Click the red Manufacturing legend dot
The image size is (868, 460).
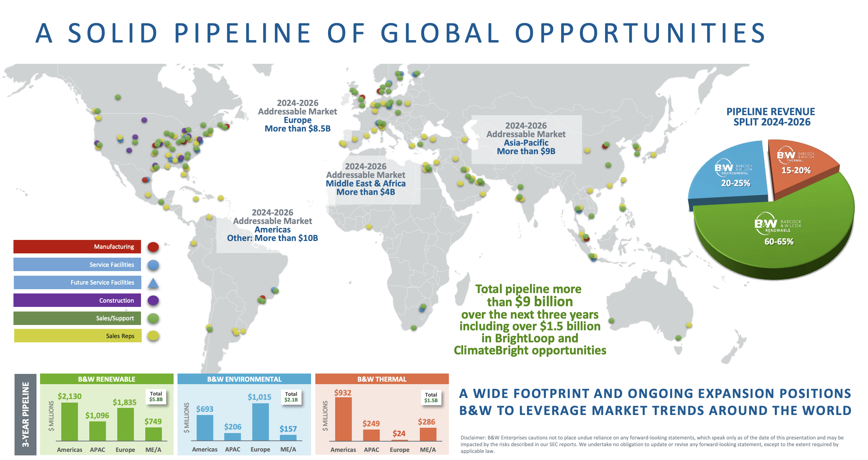(x=153, y=247)
